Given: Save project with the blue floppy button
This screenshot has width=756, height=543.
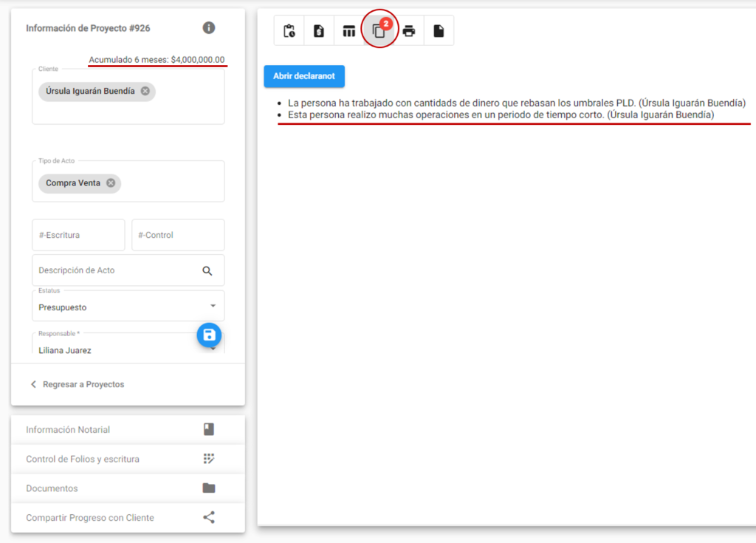Looking at the screenshot, I should tap(209, 335).
